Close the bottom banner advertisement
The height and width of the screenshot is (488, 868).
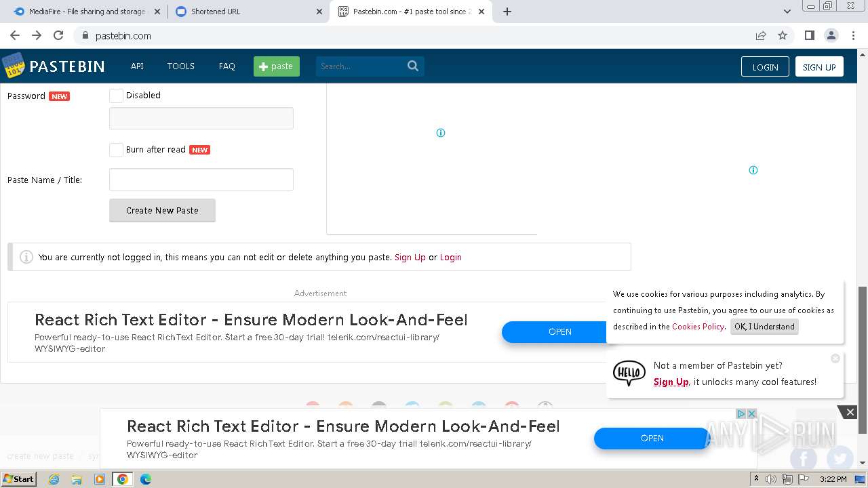(850, 412)
